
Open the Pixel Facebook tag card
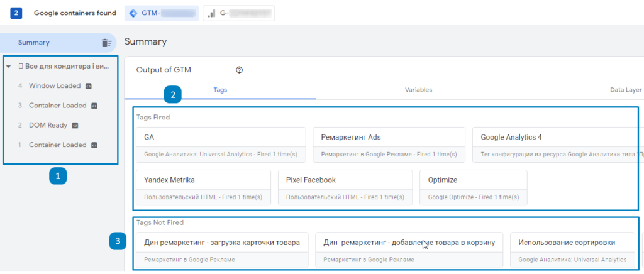click(x=345, y=187)
